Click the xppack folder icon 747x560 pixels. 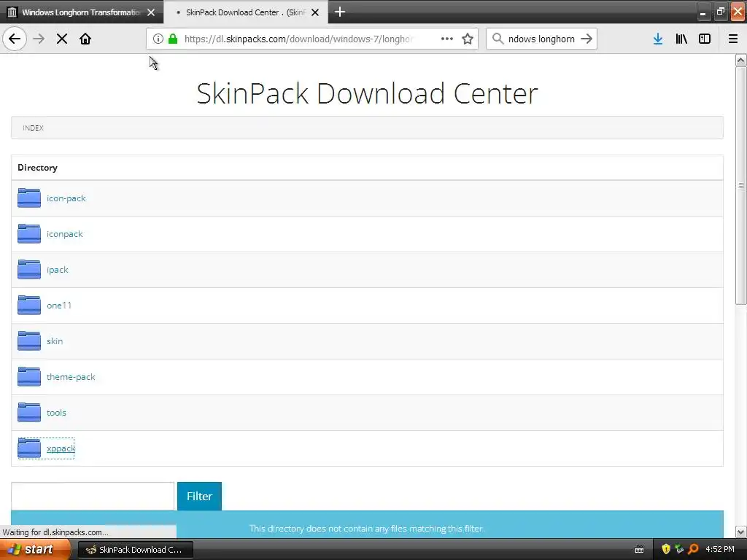29,448
